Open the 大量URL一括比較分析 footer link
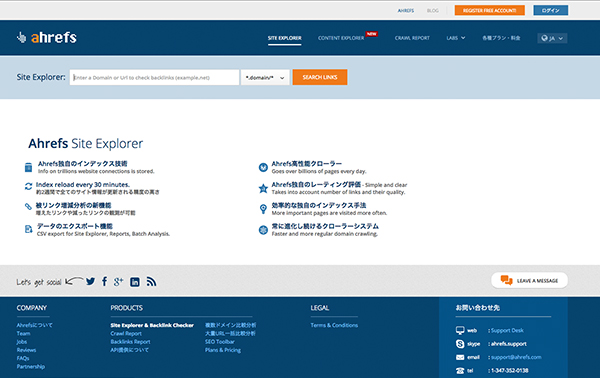Image resolution: width=600 pixels, height=378 pixels. [230, 334]
